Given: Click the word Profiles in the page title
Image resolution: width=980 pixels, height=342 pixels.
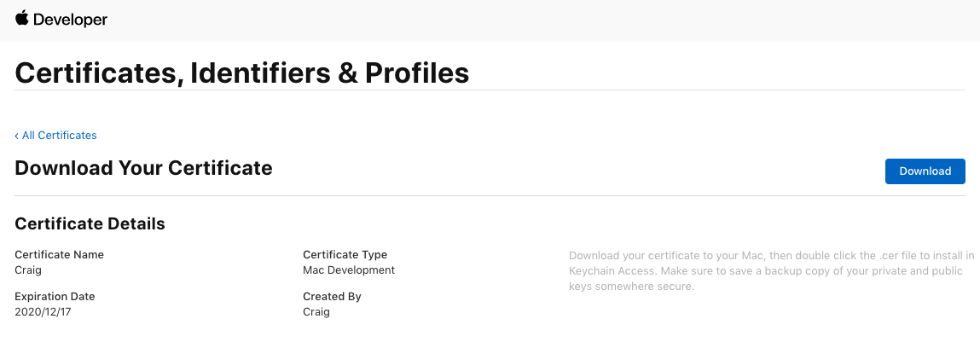Looking at the screenshot, I should click(x=417, y=73).
